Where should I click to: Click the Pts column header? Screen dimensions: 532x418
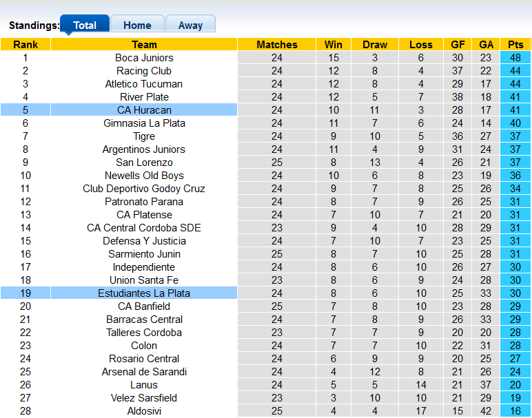[515, 45]
